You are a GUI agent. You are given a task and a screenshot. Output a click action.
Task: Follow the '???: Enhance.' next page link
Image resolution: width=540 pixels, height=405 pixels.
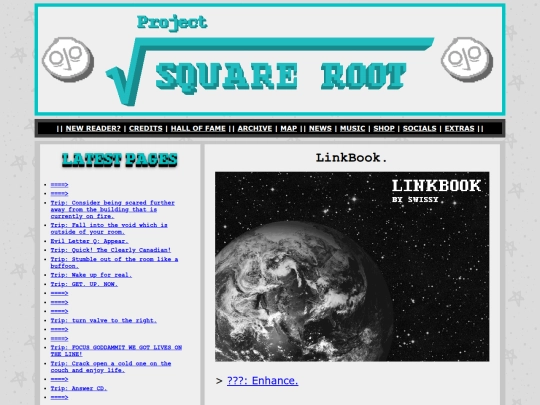click(262, 381)
